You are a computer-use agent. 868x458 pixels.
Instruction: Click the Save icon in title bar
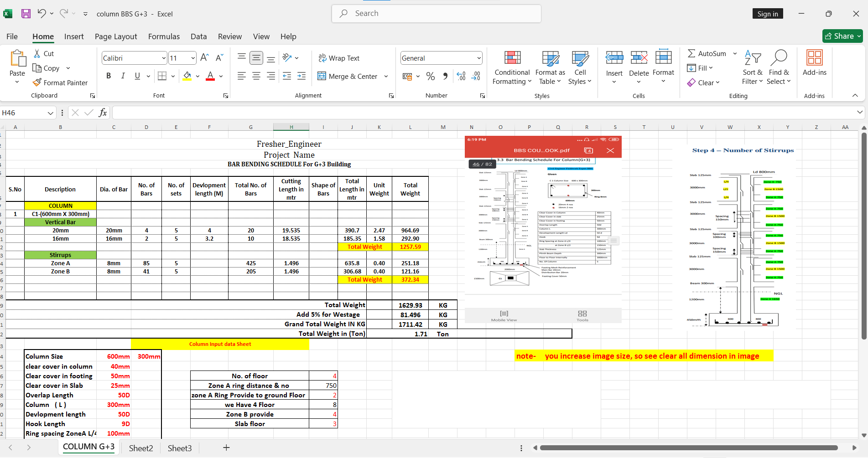point(26,14)
